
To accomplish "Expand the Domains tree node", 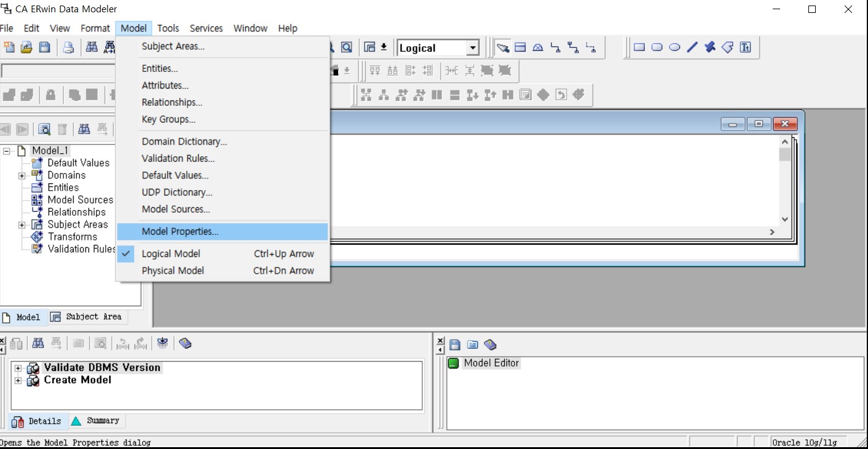I will 22,175.
